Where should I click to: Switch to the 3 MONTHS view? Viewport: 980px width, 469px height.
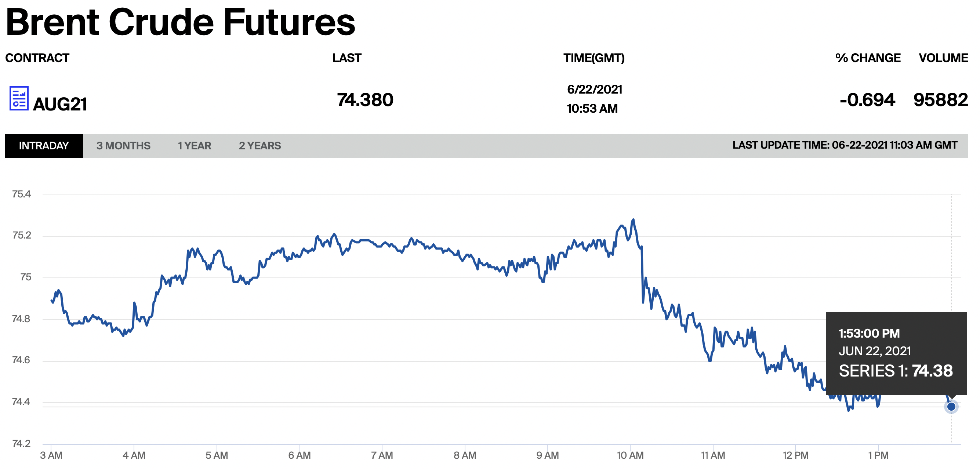tap(123, 145)
